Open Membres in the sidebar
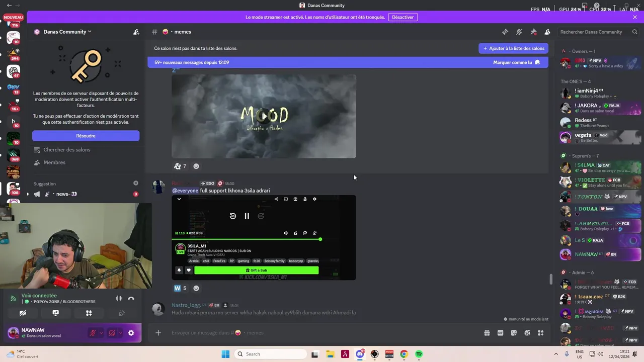This screenshot has width=644, height=362. [86, 162]
